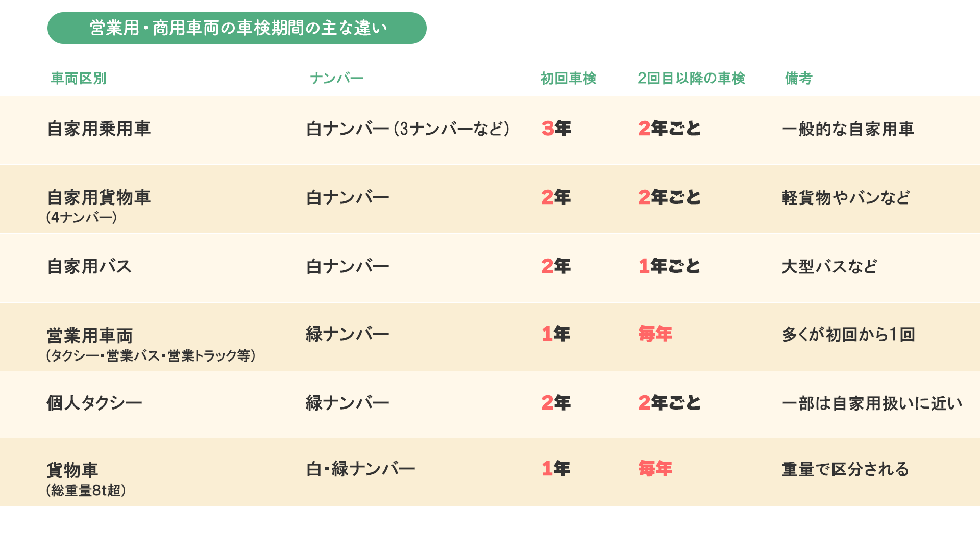980x535 pixels.
Task: Select the ナンバー column header
Action: (x=337, y=78)
